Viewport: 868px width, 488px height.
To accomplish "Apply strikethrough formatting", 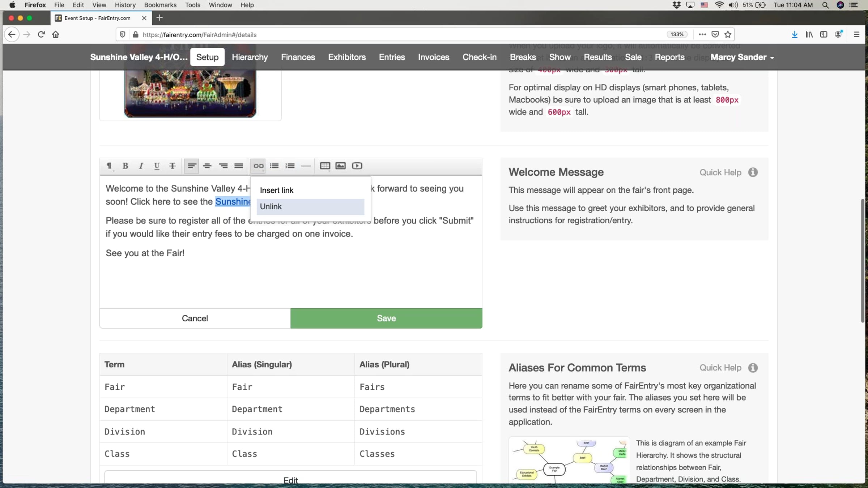I will 172,166.
